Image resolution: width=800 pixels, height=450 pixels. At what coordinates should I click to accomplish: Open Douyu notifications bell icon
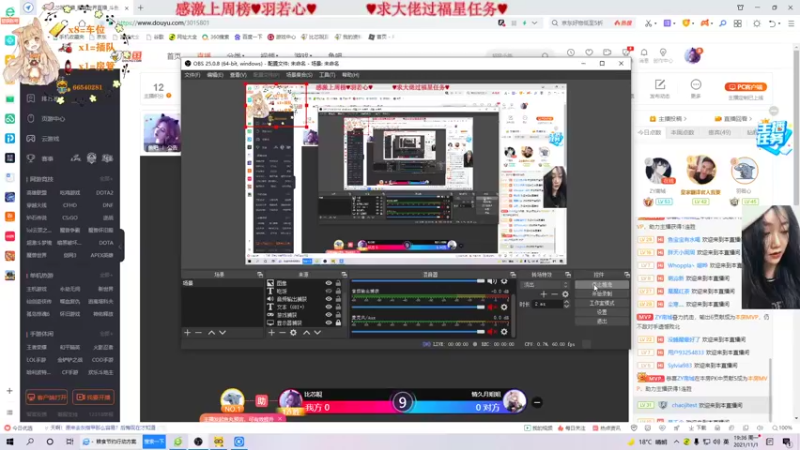(644, 53)
